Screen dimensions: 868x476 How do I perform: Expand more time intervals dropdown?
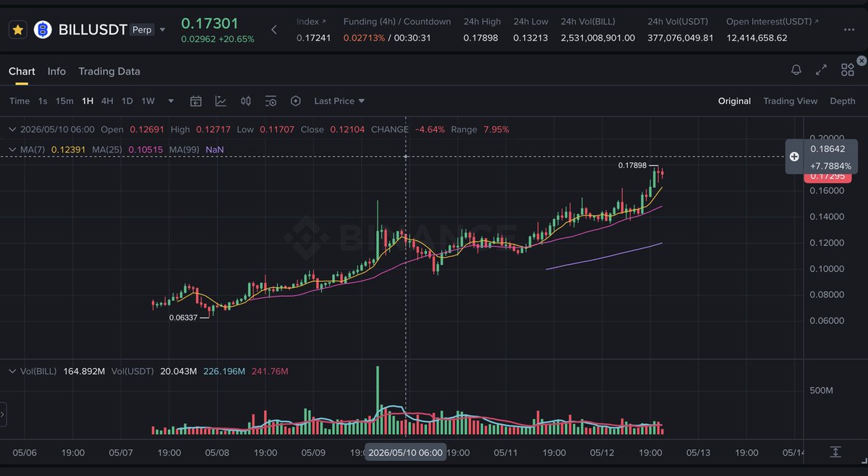pos(171,101)
